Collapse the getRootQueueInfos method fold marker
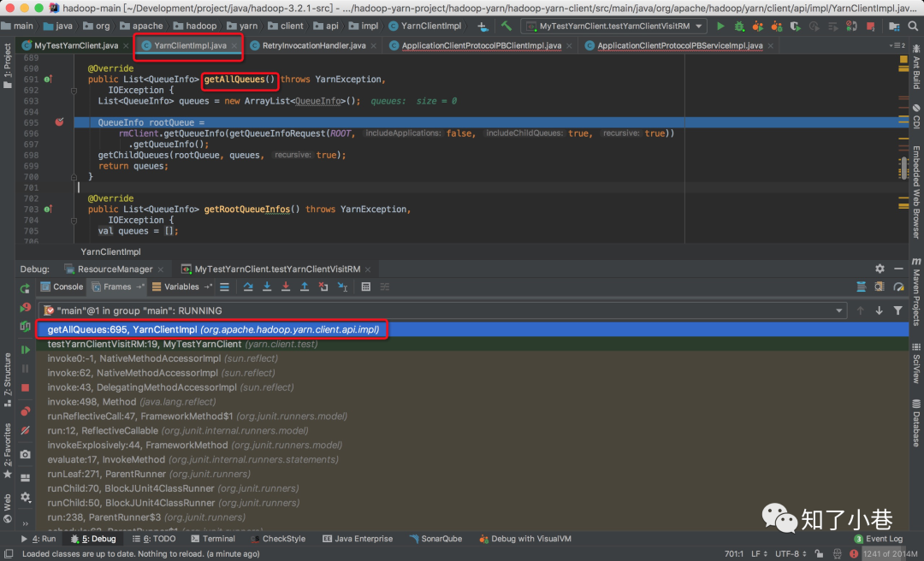This screenshot has height=561, width=924. (74, 221)
